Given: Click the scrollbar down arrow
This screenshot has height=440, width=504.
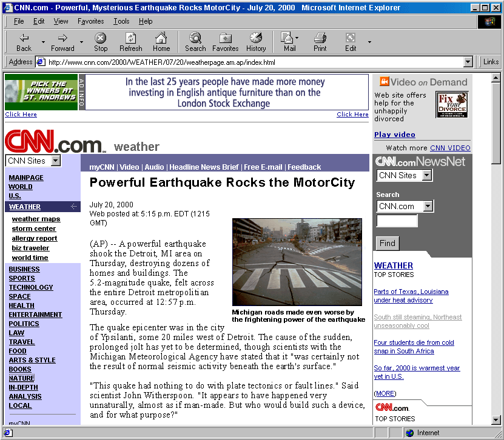Looking at the screenshot, I should point(496,420).
